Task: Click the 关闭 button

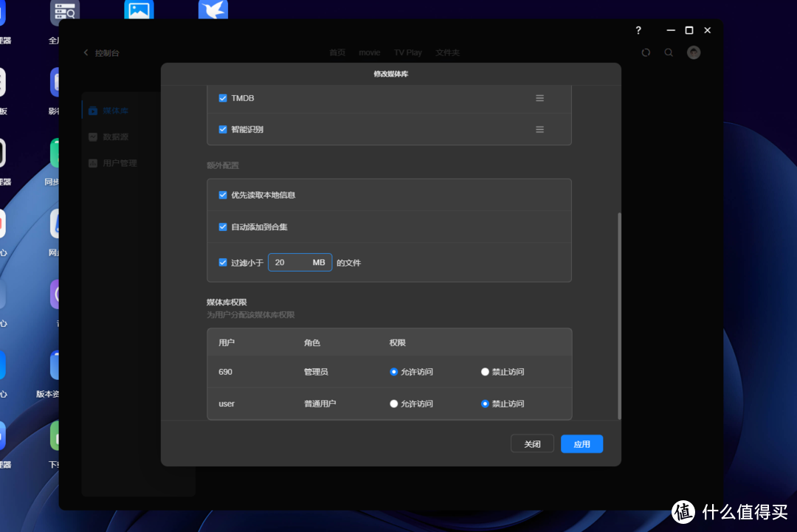Action: [x=532, y=443]
